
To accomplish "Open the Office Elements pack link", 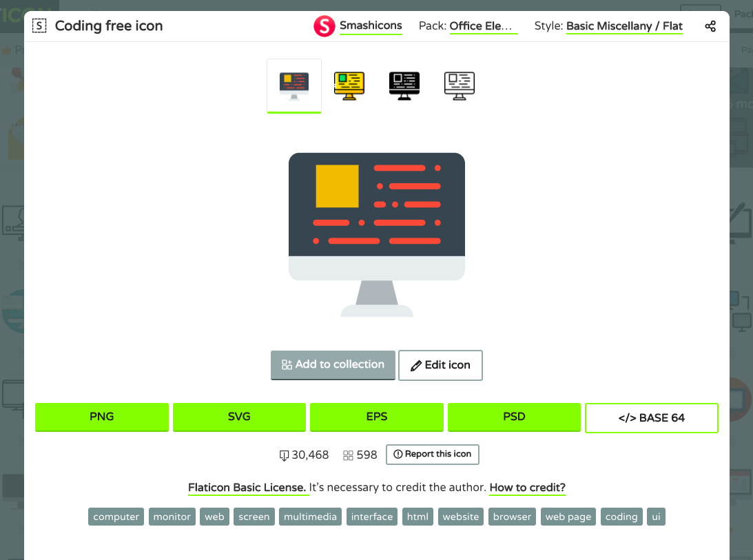I will [x=481, y=26].
